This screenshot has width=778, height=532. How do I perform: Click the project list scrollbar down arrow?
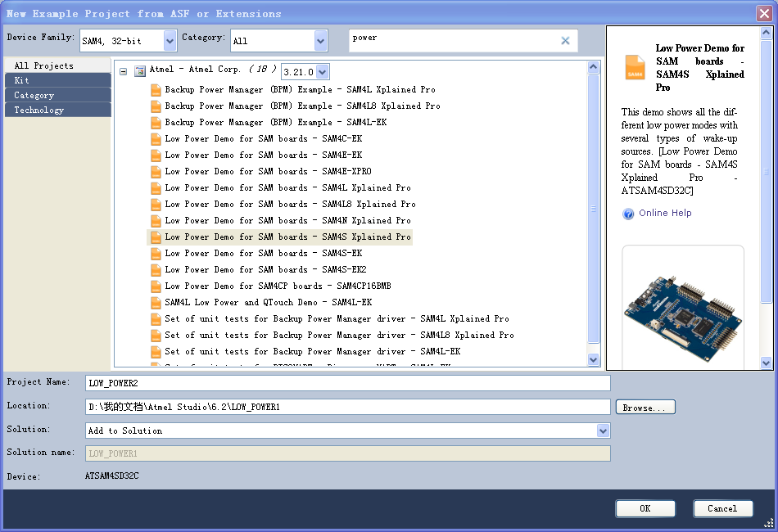[594, 360]
